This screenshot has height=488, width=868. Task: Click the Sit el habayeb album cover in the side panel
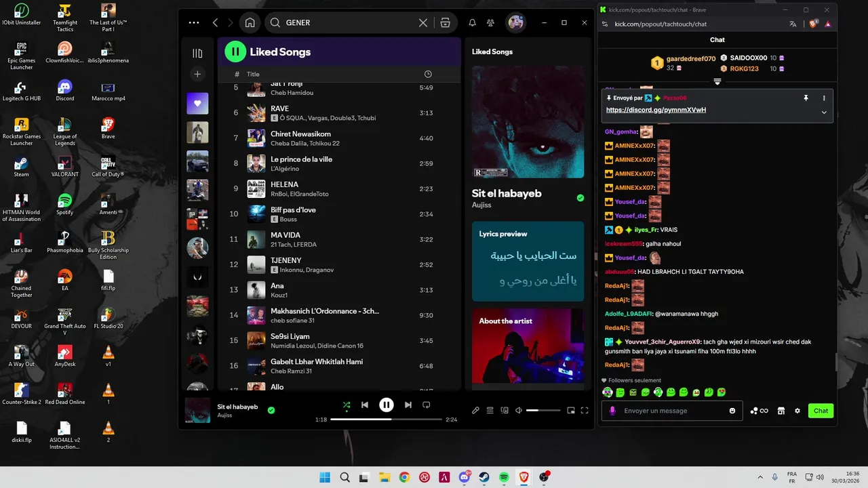point(528,122)
